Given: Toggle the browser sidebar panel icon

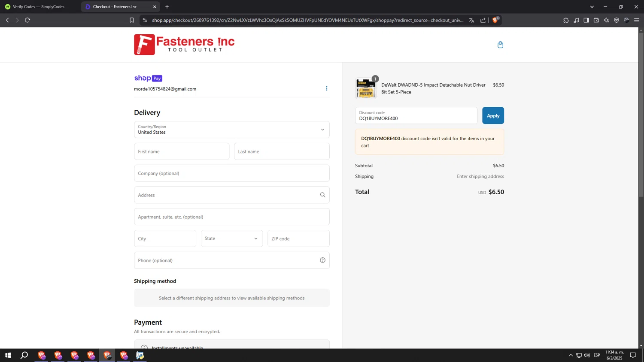Looking at the screenshot, I should point(586,20).
